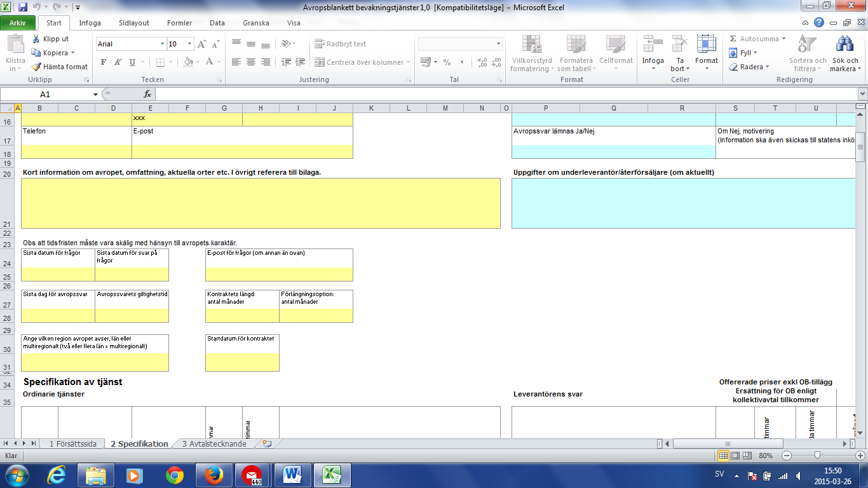Click the insert function fx icon
868x488 pixels.
(x=147, y=94)
